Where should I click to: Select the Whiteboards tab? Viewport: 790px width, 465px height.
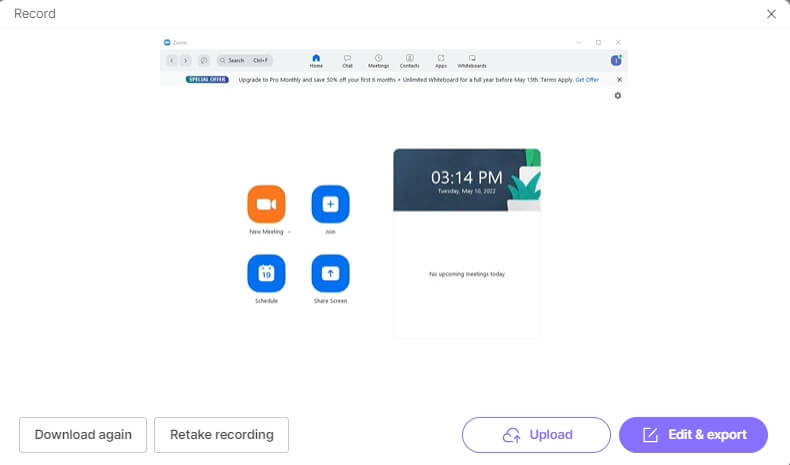tap(472, 60)
